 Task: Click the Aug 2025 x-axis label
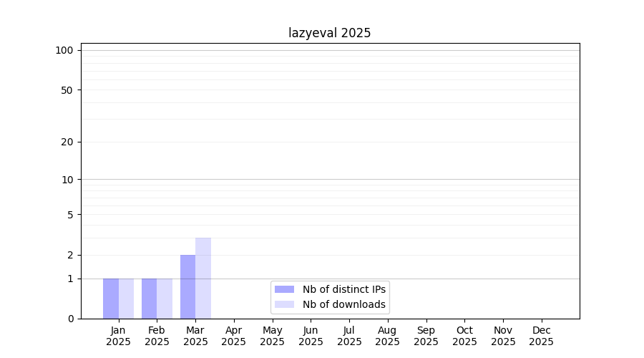tap(388, 336)
